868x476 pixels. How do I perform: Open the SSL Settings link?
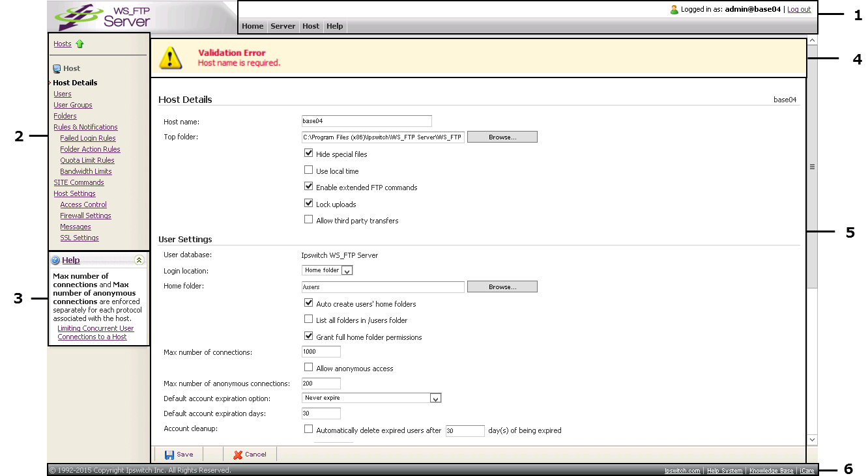(x=80, y=238)
